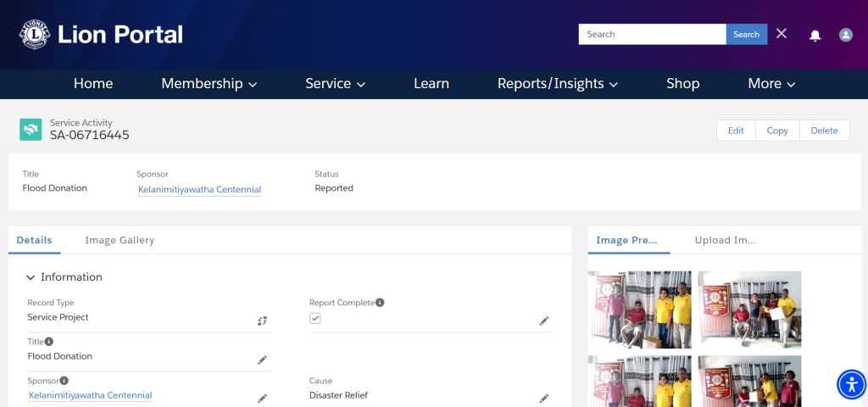Open Kelanimitiyawatha Centennial link in Information section
The image size is (868, 407).
tap(90, 395)
